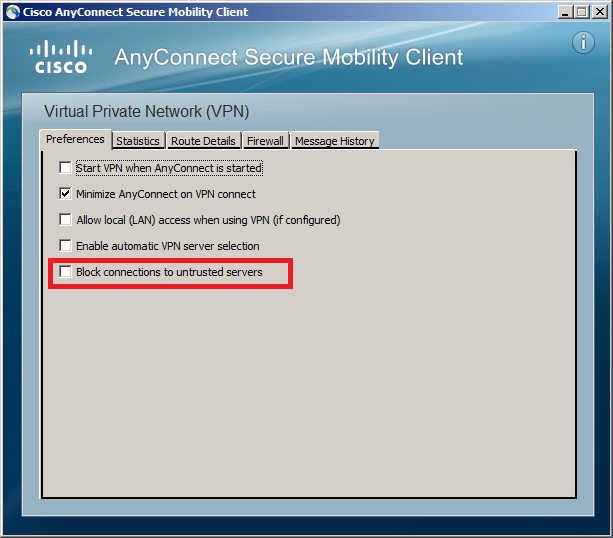Enable Allow local (LAN) access checkbox
The width and height of the screenshot is (613, 538).
pyautogui.click(x=65, y=219)
